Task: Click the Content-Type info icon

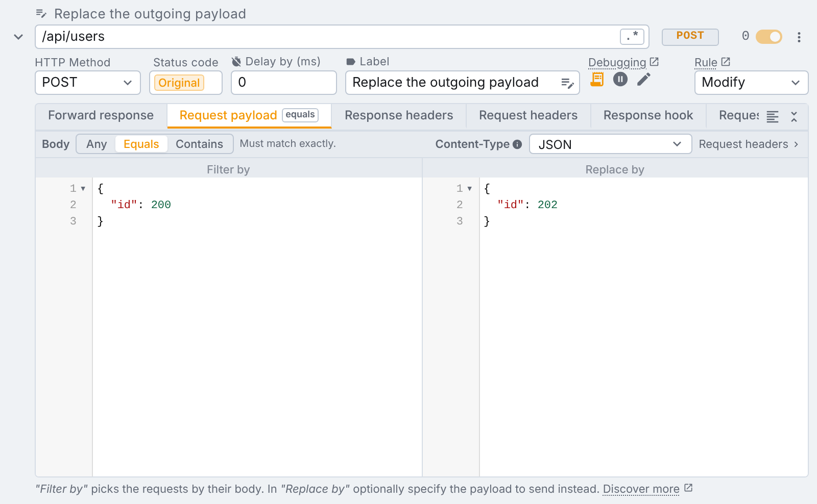Action: click(x=517, y=144)
